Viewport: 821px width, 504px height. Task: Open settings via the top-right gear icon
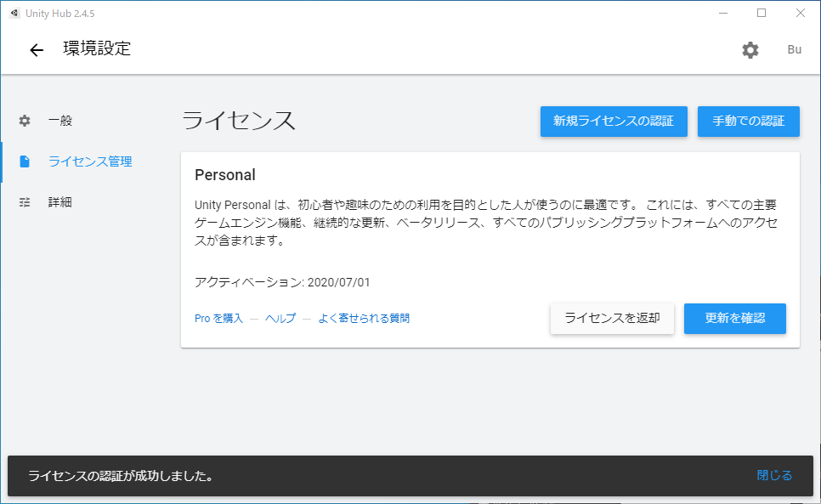750,50
